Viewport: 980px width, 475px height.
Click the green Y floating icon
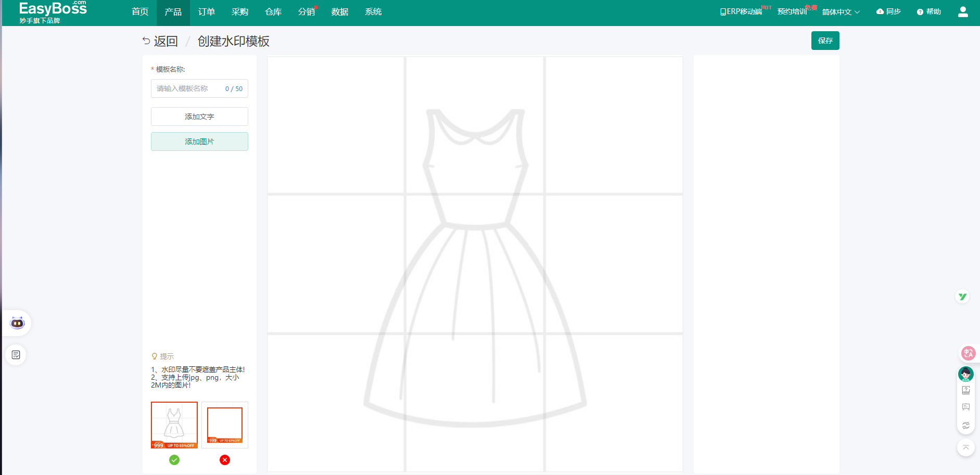962,297
